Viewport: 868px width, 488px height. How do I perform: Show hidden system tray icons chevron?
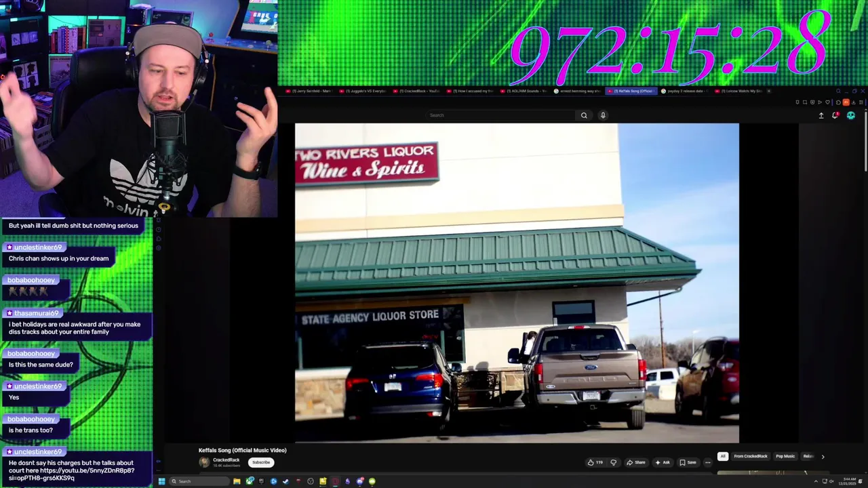tap(816, 481)
